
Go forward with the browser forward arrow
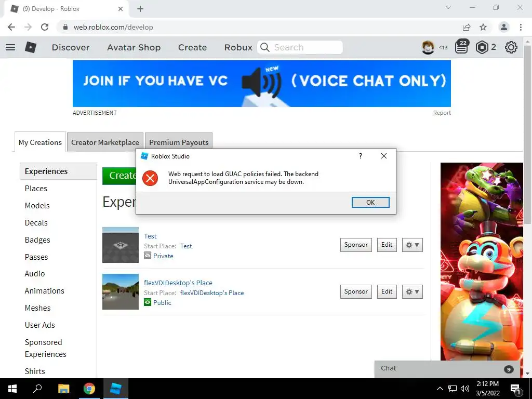28,27
